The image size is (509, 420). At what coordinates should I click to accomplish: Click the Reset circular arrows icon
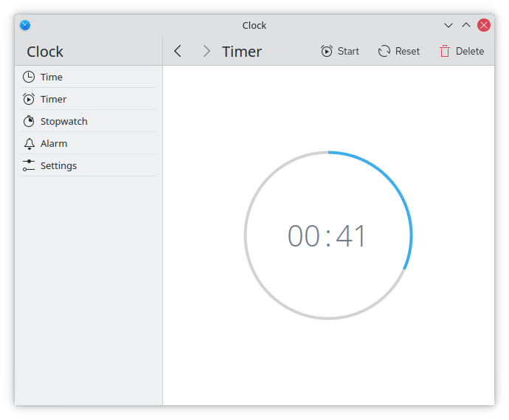[x=384, y=51]
